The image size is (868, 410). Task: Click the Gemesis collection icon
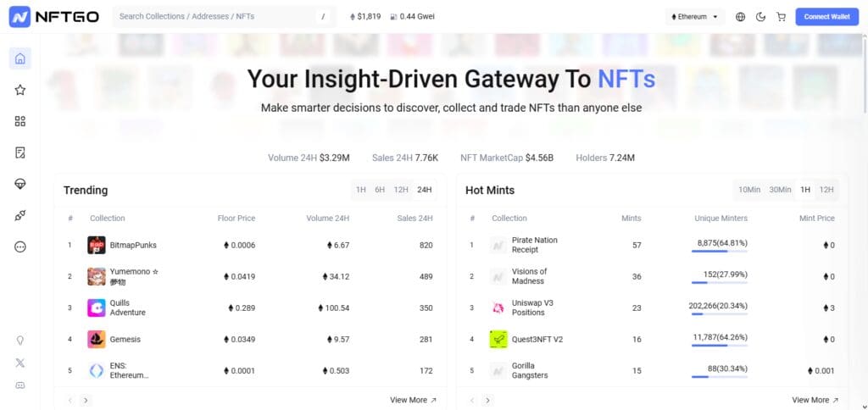pos(97,339)
